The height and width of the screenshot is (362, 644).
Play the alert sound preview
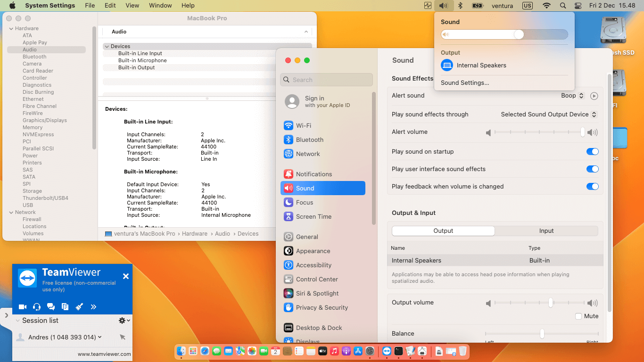pyautogui.click(x=594, y=96)
